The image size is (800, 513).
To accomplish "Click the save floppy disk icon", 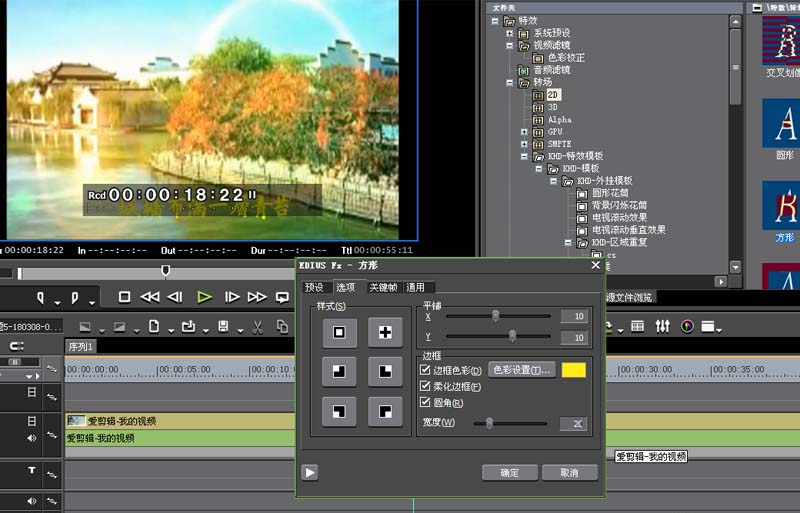I will tap(223, 327).
